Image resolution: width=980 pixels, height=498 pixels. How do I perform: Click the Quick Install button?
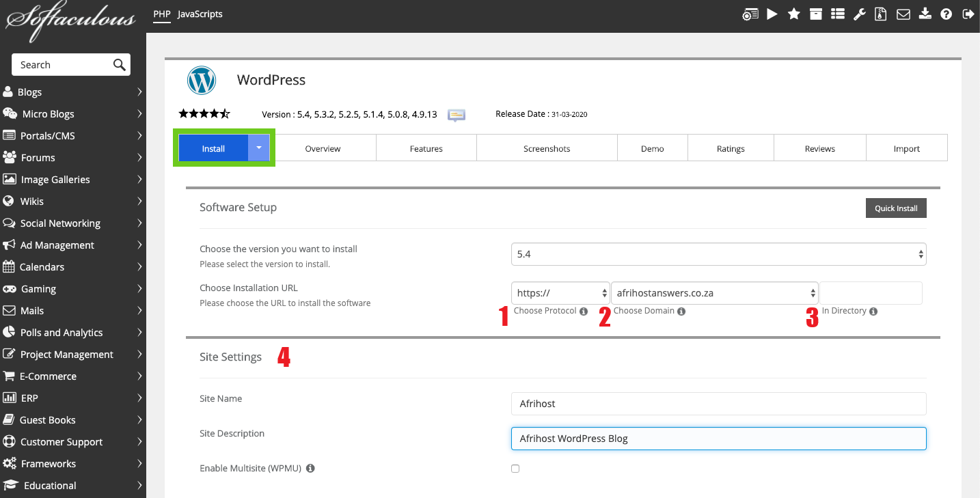click(x=896, y=208)
